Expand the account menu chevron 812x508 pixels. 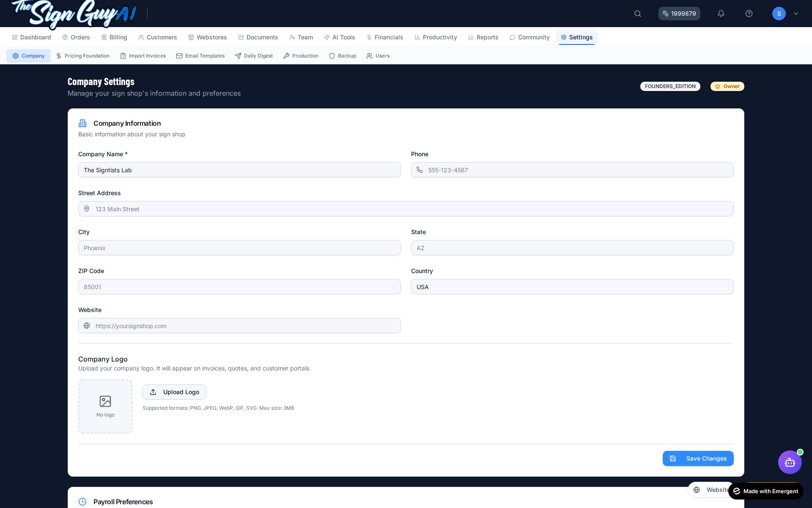click(x=796, y=14)
